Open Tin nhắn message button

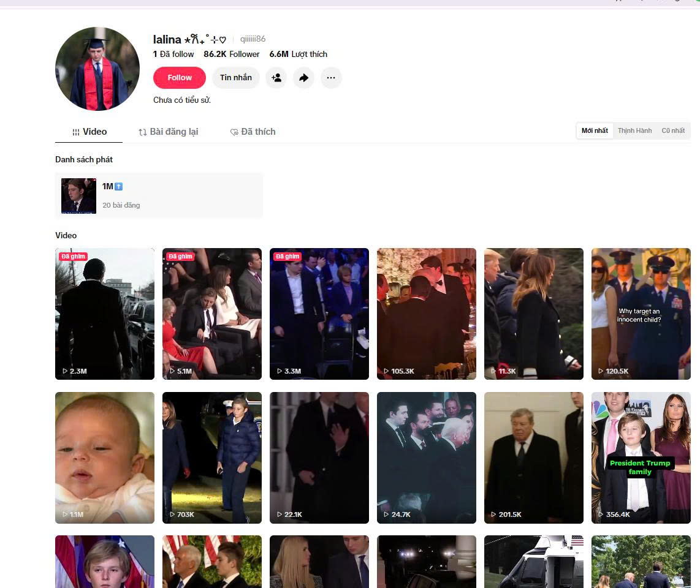point(236,78)
